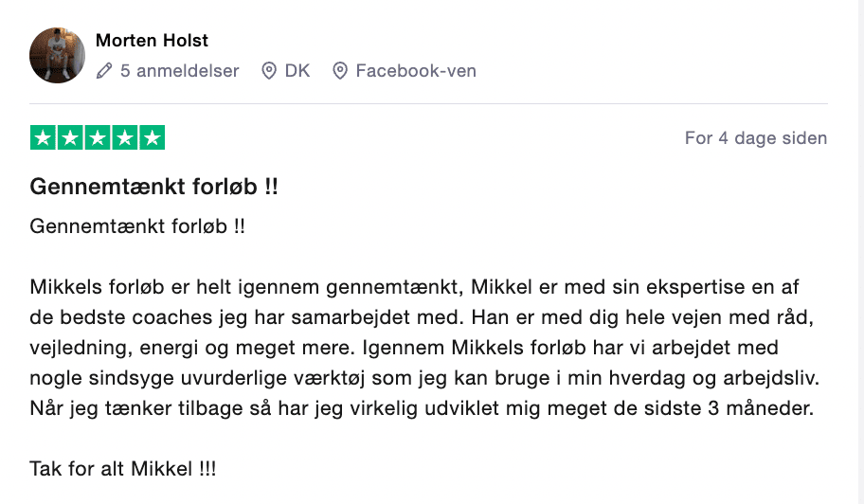Click the fifth green rating star
Viewport: 864px width, 504px height.
pos(153,138)
